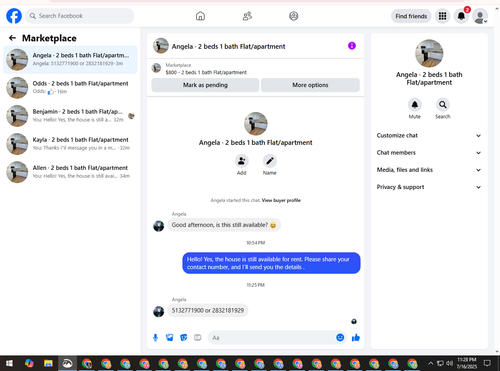
Task: Expand Media, files and links section
Action: 429,170
